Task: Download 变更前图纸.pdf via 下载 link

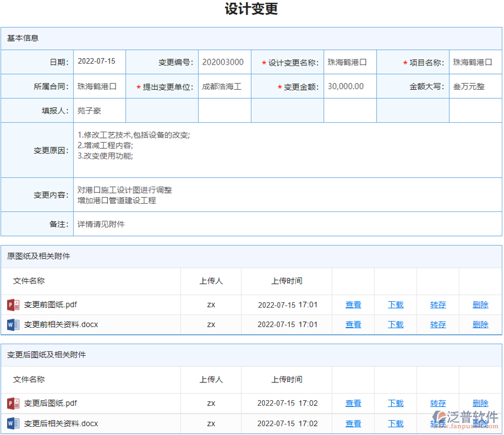Action: point(395,304)
